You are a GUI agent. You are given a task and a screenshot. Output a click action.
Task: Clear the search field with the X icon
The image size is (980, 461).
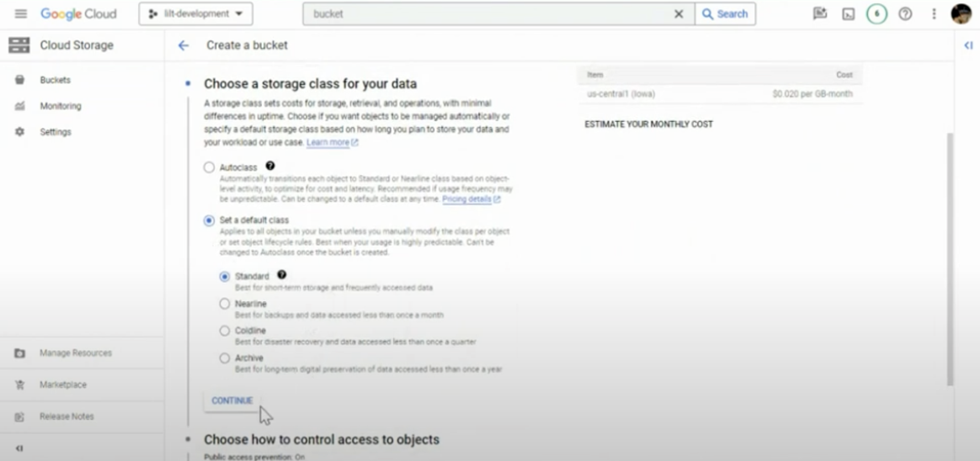(x=679, y=13)
